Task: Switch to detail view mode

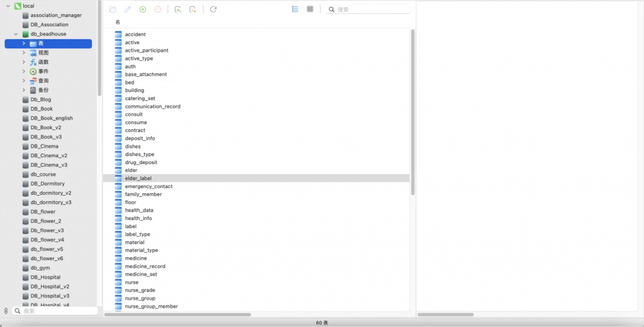Action: point(310,9)
